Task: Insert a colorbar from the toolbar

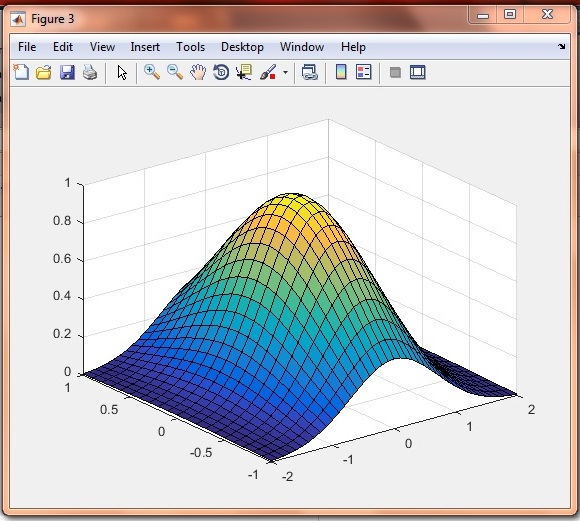Action: pos(341,72)
